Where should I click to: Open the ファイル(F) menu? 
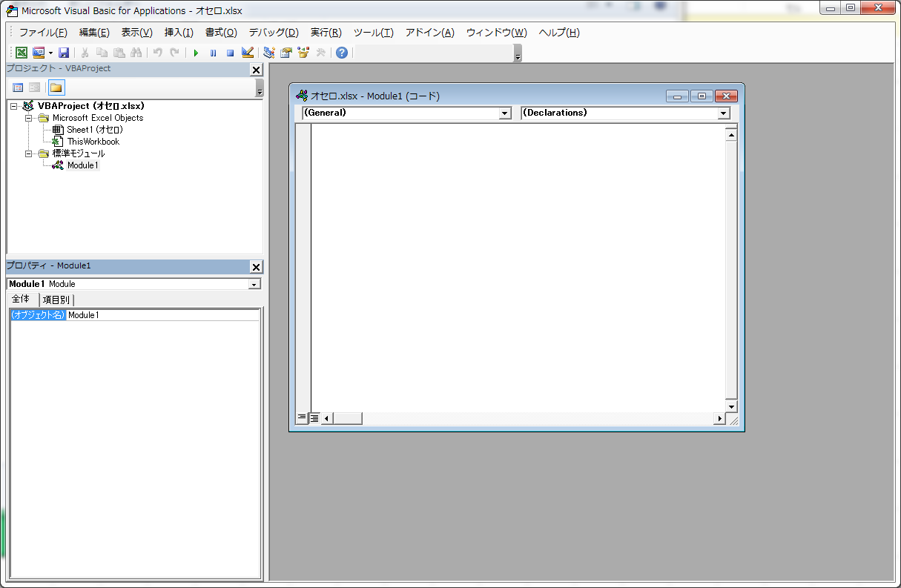[43, 33]
